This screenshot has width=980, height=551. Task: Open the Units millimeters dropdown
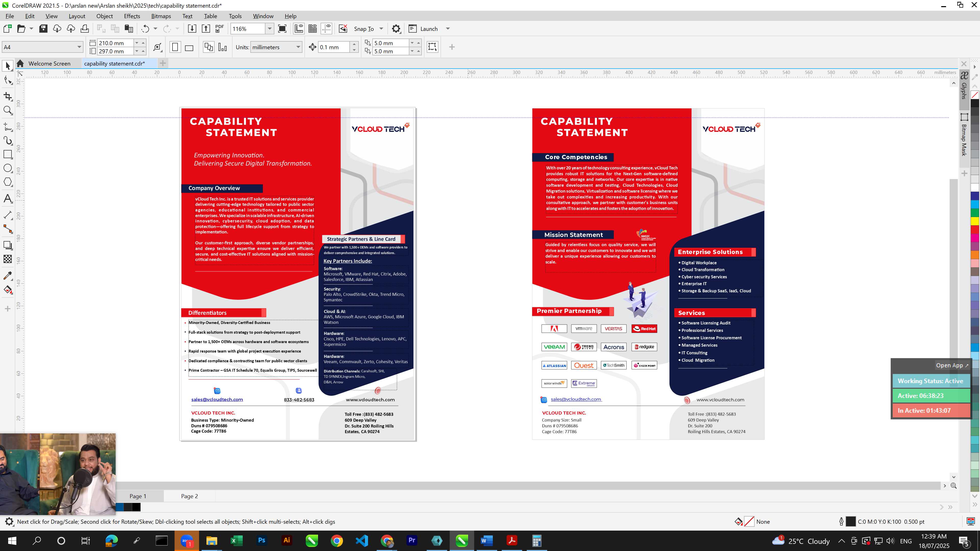(298, 47)
